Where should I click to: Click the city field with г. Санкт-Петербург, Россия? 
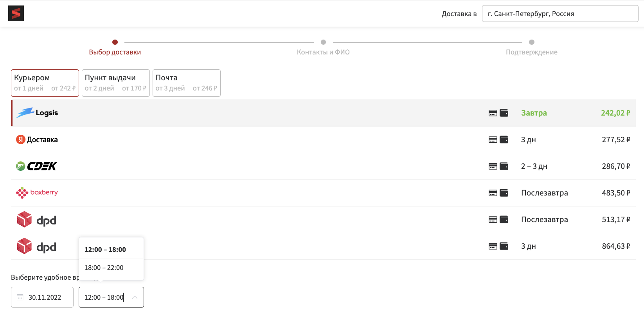tap(560, 14)
